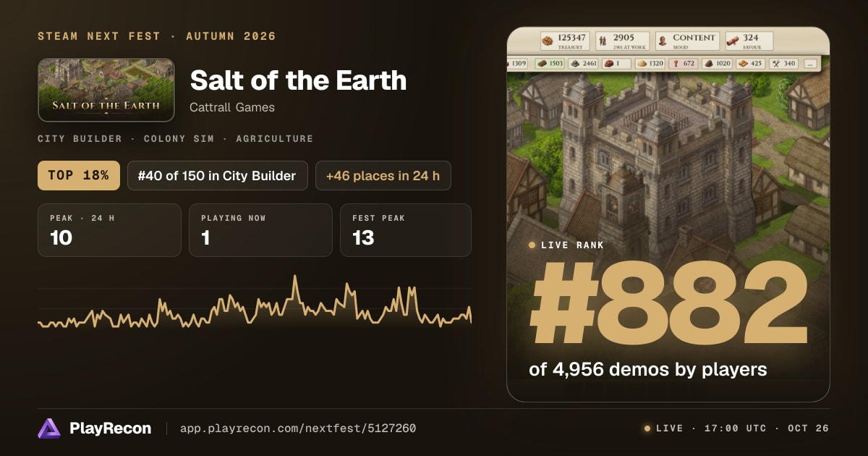Expand the resource bar overflow "..." button

coord(810,64)
